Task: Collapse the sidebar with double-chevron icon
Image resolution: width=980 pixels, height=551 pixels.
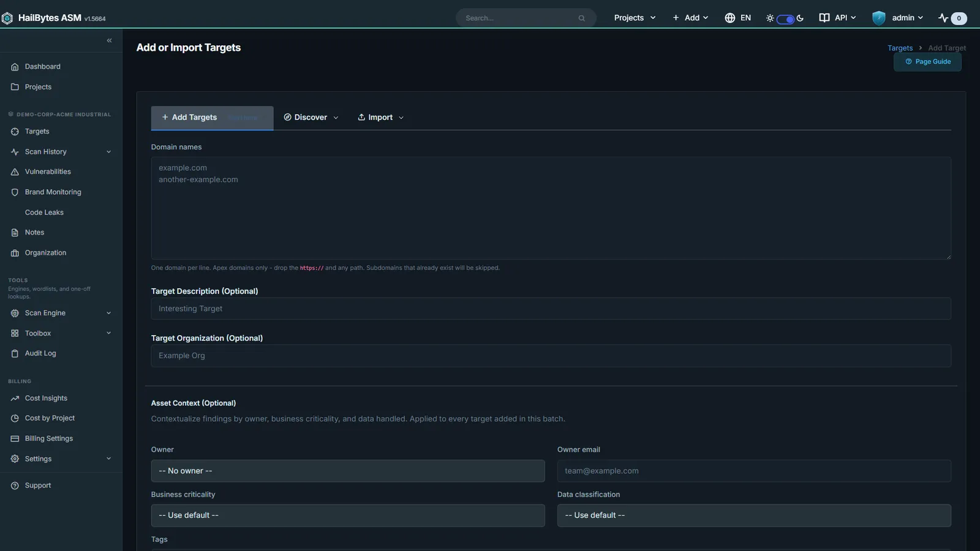Action: 109,40
